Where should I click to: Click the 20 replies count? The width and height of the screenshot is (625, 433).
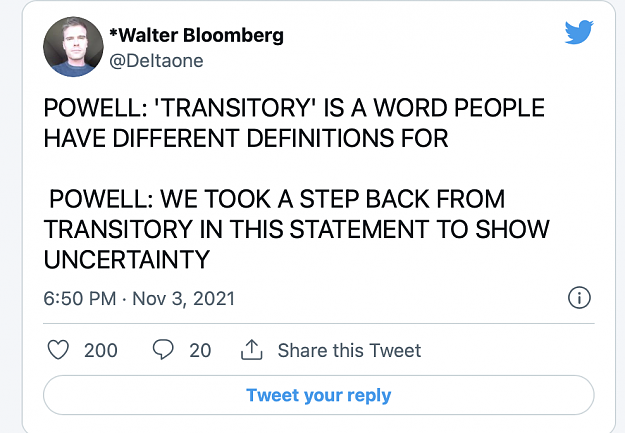(200, 350)
